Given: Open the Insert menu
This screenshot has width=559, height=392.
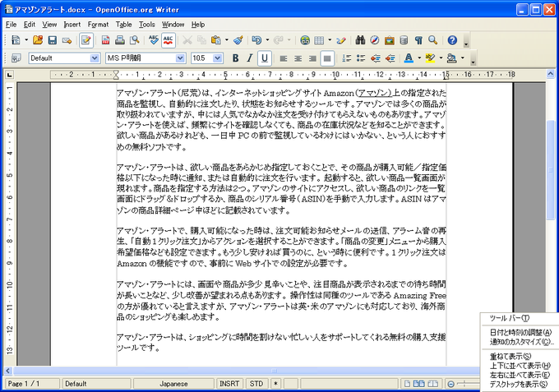Looking at the screenshot, I should 72,25.
